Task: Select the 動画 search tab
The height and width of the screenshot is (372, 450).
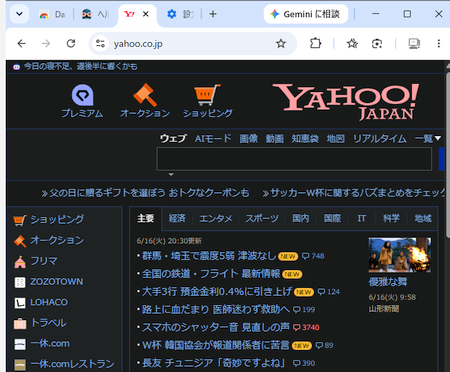Action: (275, 138)
